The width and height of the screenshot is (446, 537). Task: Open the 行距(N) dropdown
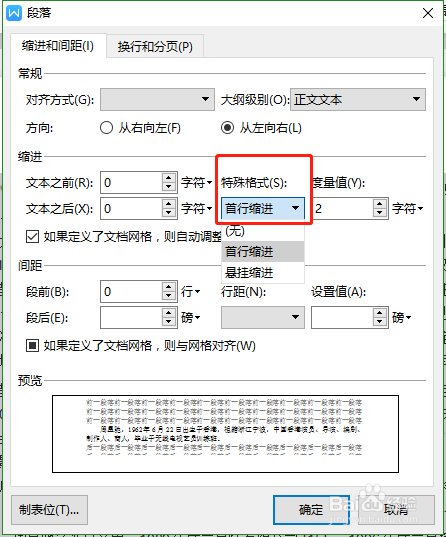click(263, 317)
